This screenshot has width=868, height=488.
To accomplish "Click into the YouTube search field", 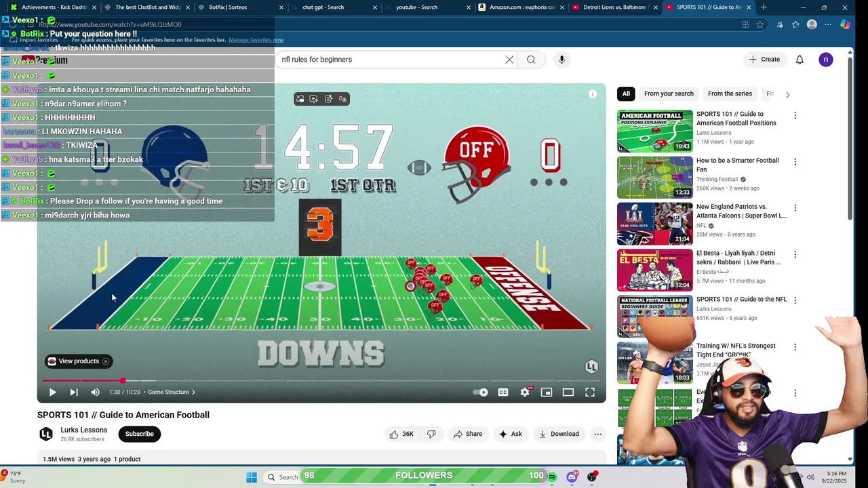I will click(x=390, y=60).
